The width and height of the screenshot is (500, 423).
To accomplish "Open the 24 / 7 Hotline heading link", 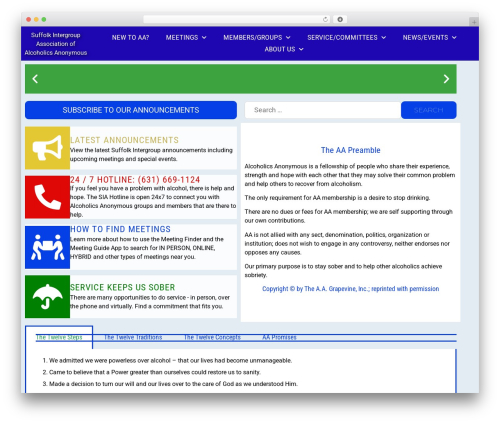I will 135,180.
